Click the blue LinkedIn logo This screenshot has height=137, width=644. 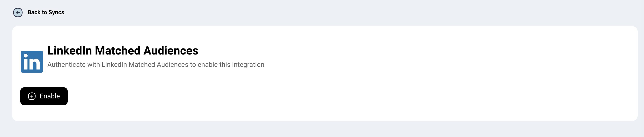tap(32, 62)
